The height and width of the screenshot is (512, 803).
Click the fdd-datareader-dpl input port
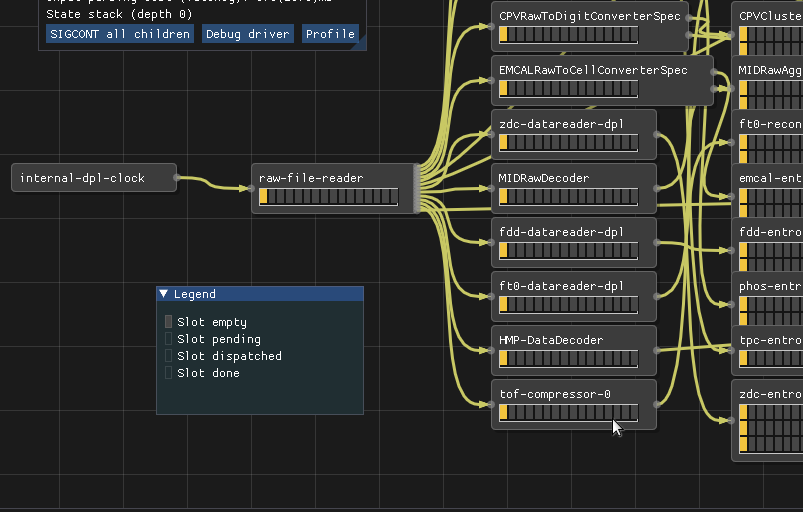click(x=491, y=243)
